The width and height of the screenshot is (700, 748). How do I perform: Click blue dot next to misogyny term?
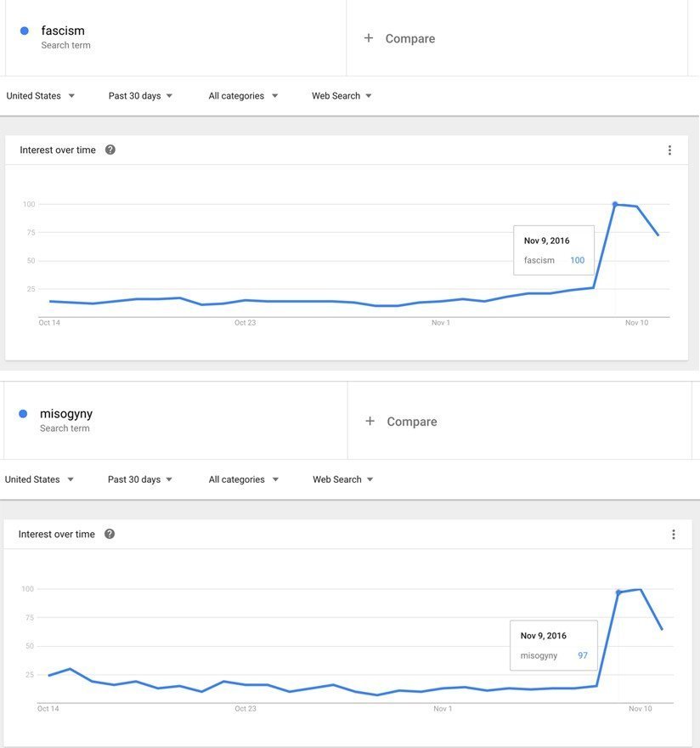click(23, 414)
